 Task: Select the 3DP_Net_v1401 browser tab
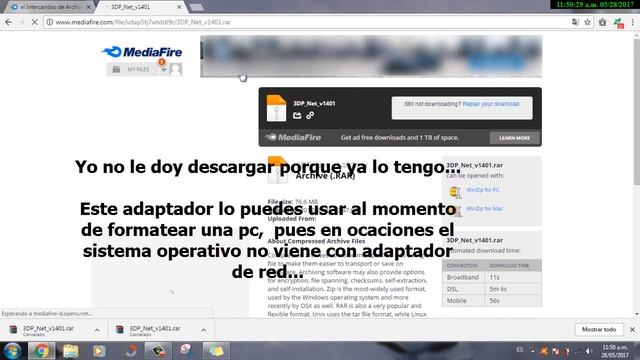[139, 7]
